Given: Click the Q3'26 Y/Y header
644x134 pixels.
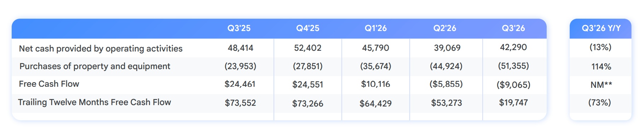Looking at the screenshot, I should pyautogui.click(x=601, y=28).
